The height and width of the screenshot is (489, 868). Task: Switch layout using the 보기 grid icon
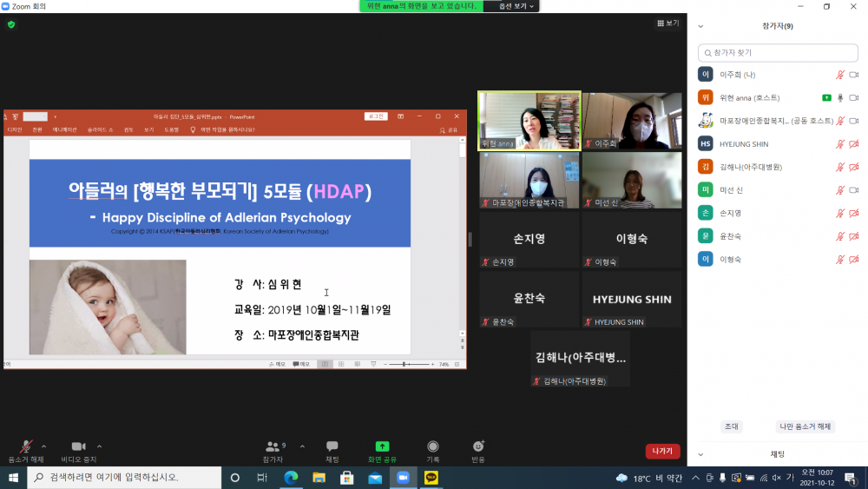[667, 23]
